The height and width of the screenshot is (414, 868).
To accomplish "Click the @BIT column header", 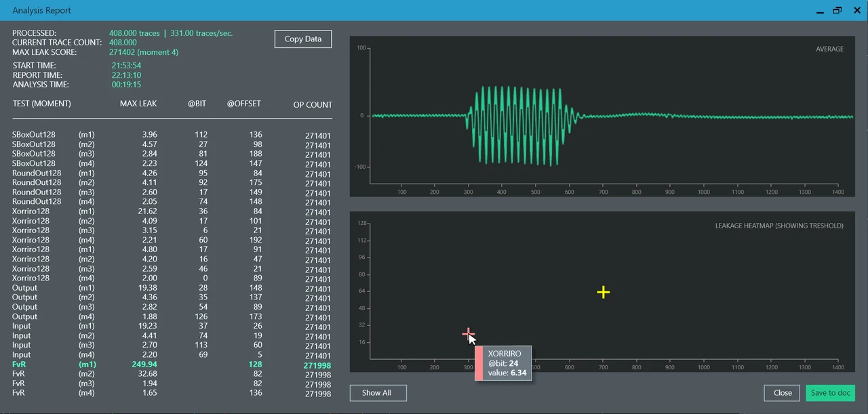I will coord(197,104).
